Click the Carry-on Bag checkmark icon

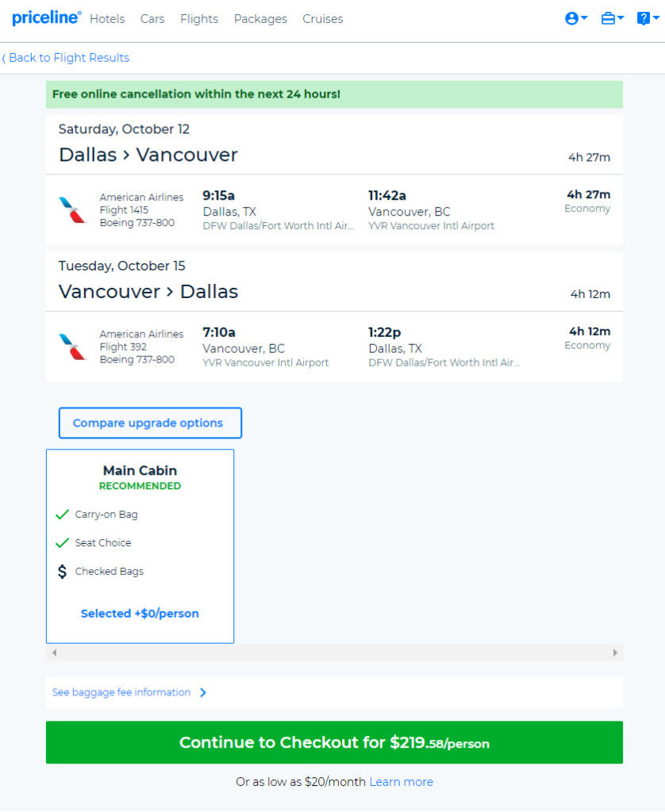(62, 514)
